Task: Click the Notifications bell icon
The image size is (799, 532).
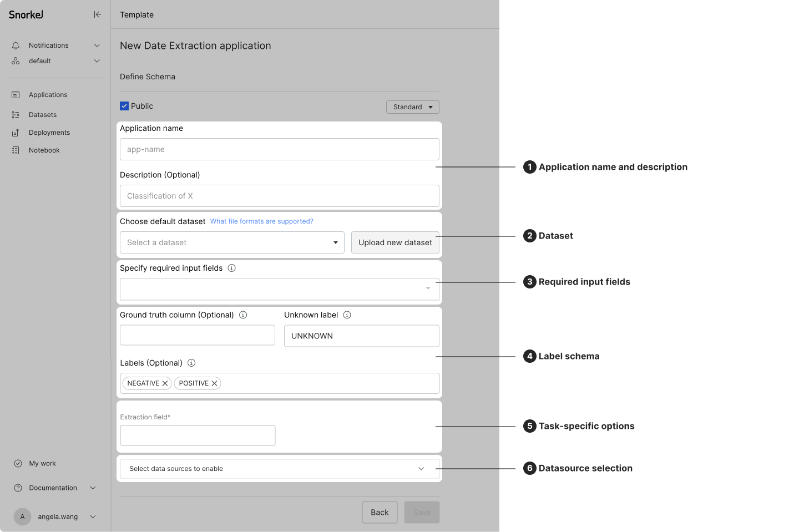Action: 16,45
